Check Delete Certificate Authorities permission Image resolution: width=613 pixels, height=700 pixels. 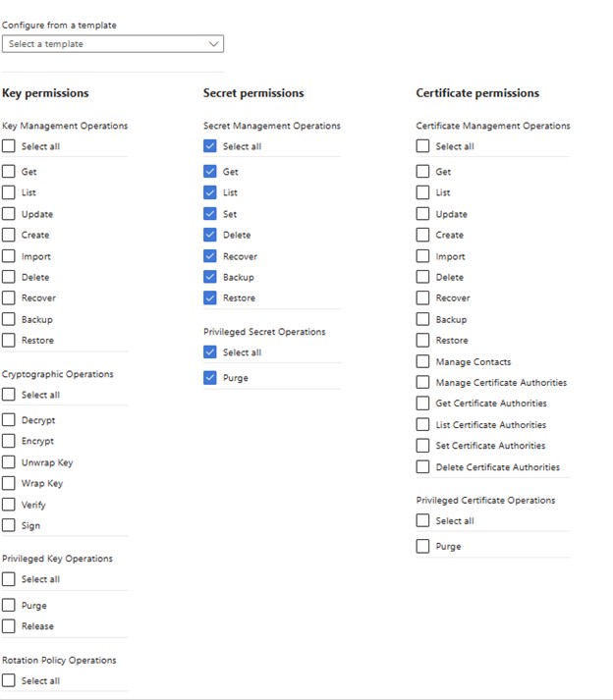(x=423, y=467)
